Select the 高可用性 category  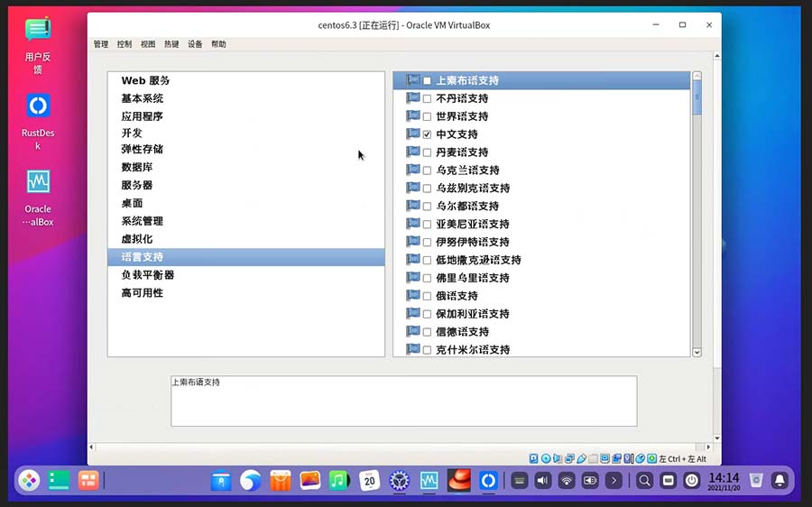point(246,292)
